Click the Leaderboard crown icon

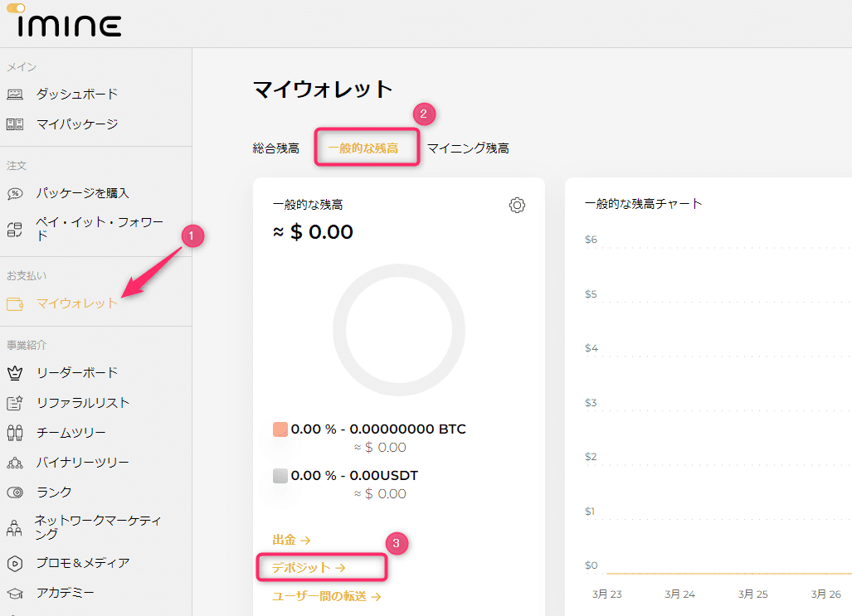coord(15,373)
